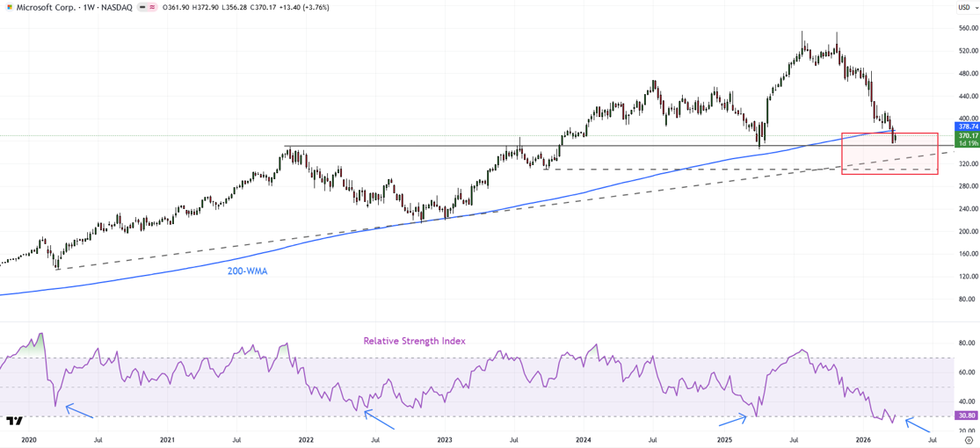This screenshot has width=980, height=448.
Task: Open chart settings via the gear icon
Action: pyautogui.click(x=968, y=440)
